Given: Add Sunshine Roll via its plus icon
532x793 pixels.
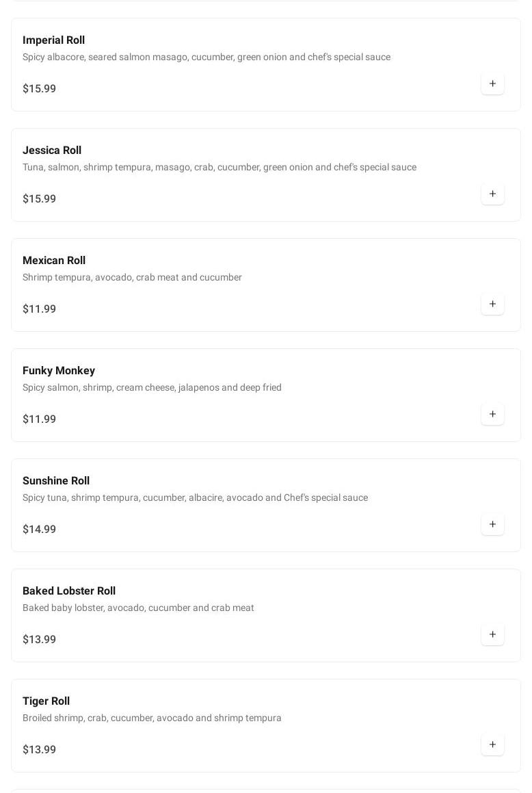Looking at the screenshot, I should [x=492, y=524].
